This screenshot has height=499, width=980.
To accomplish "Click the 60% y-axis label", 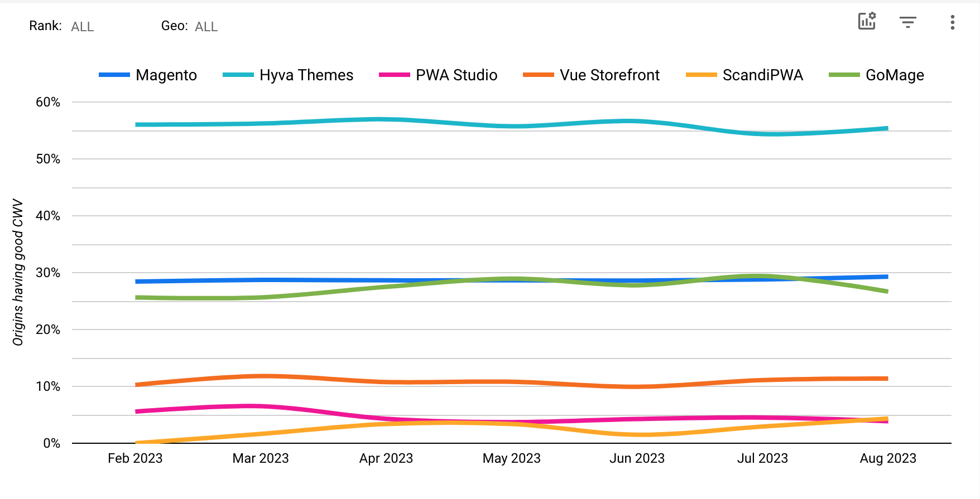I will click(x=48, y=102).
